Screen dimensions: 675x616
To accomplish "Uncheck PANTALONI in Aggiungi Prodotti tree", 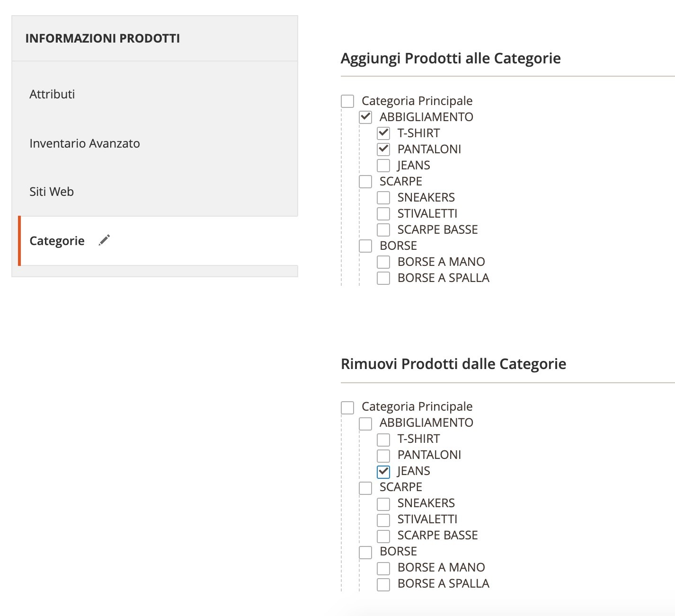I will click(x=383, y=150).
